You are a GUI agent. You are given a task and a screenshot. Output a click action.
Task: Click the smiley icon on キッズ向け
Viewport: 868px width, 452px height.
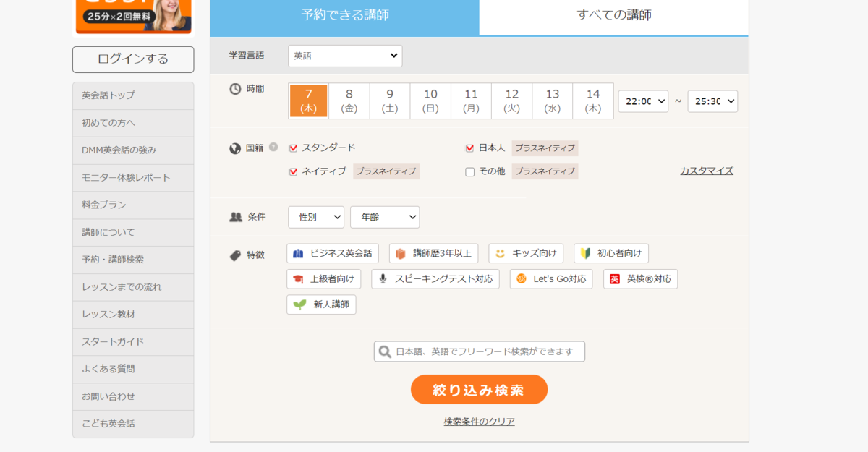(x=500, y=253)
